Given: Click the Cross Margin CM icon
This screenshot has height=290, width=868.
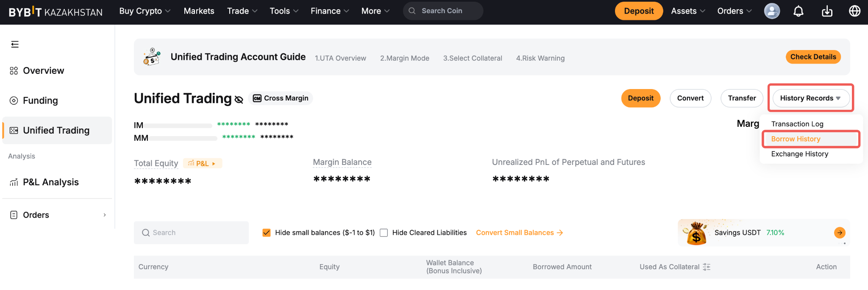Looking at the screenshot, I should tap(257, 98).
